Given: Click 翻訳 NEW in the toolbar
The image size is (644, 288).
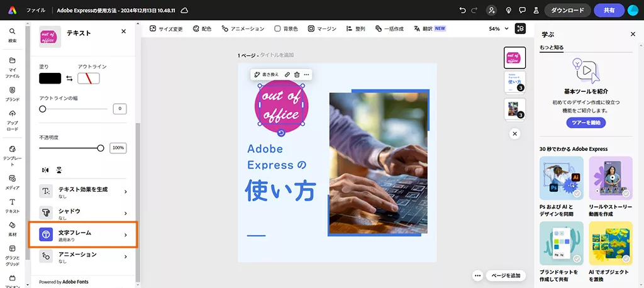Looking at the screenshot, I should pyautogui.click(x=430, y=29).
